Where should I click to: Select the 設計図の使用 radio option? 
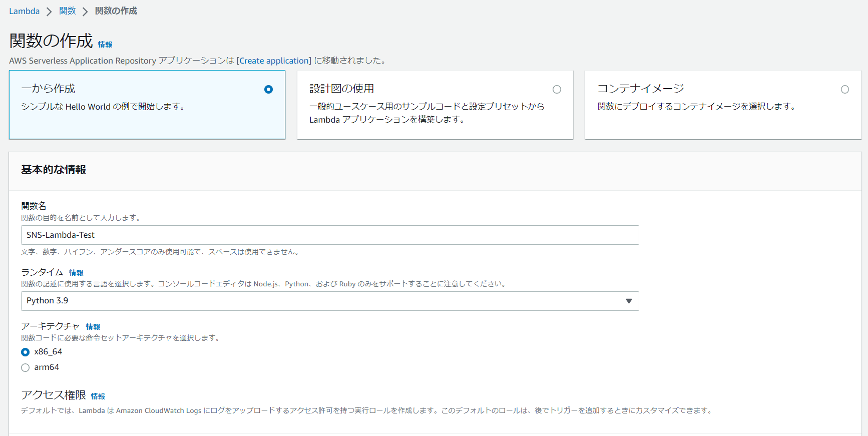[x=557, y=90]
